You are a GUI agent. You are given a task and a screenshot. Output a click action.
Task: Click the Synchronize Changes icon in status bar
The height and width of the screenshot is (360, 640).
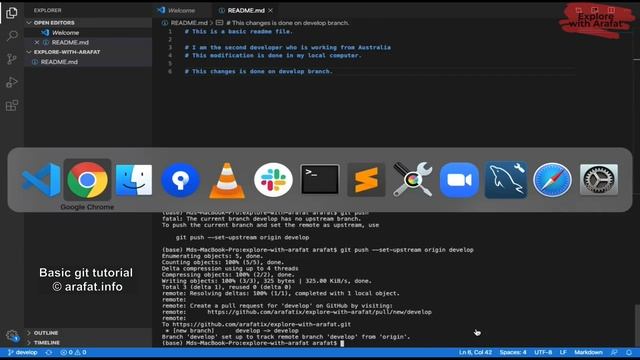click(x=49, y=352)
